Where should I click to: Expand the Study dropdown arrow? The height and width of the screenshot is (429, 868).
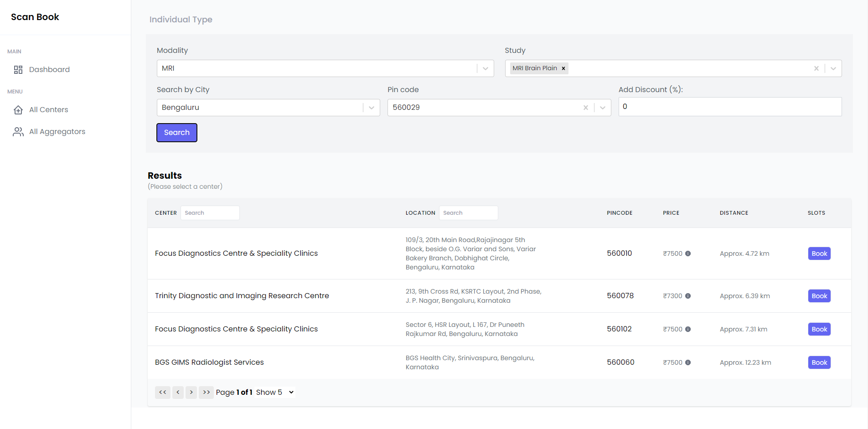pyautogui.click(x=833, y=68)
